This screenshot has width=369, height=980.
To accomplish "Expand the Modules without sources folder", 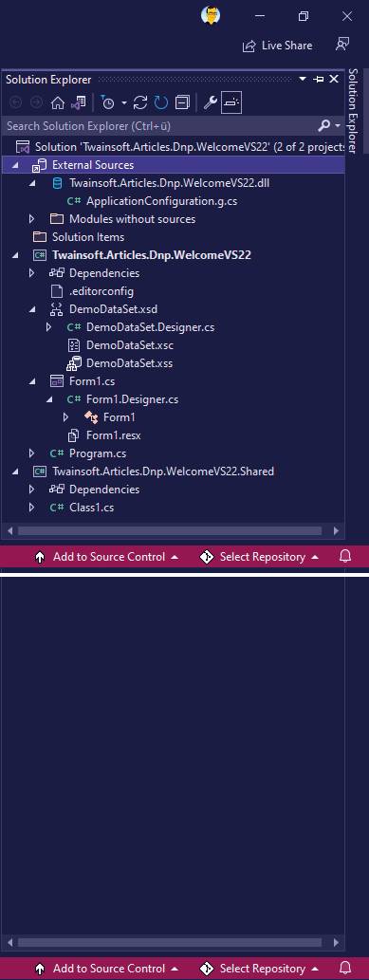I will pos(32,219).
